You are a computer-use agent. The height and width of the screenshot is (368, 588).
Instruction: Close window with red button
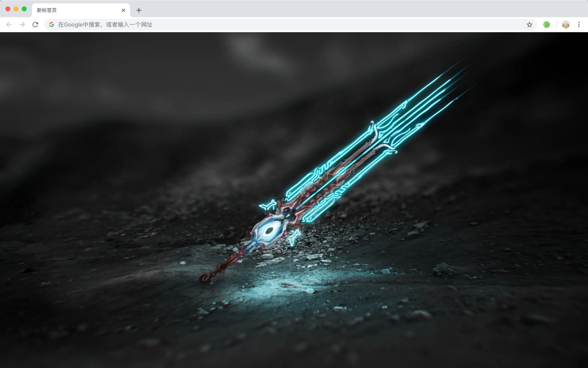pos(8,9)
